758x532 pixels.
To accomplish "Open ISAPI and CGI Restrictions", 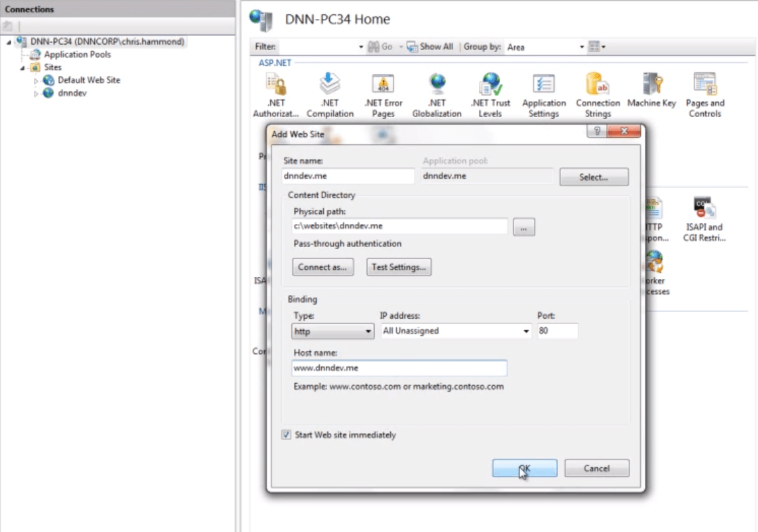I will [x=704, y=211].
